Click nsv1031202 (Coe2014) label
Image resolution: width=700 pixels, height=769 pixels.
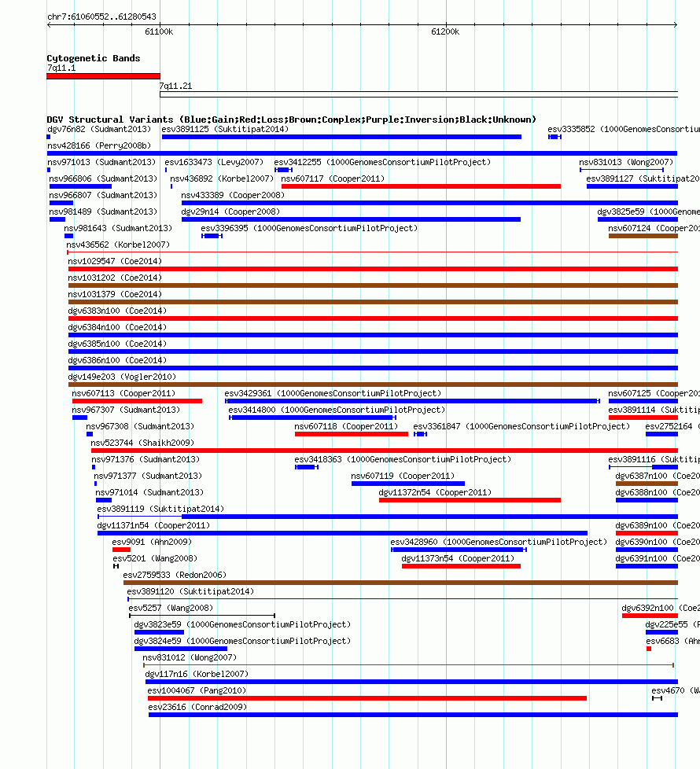pos(115,278)
